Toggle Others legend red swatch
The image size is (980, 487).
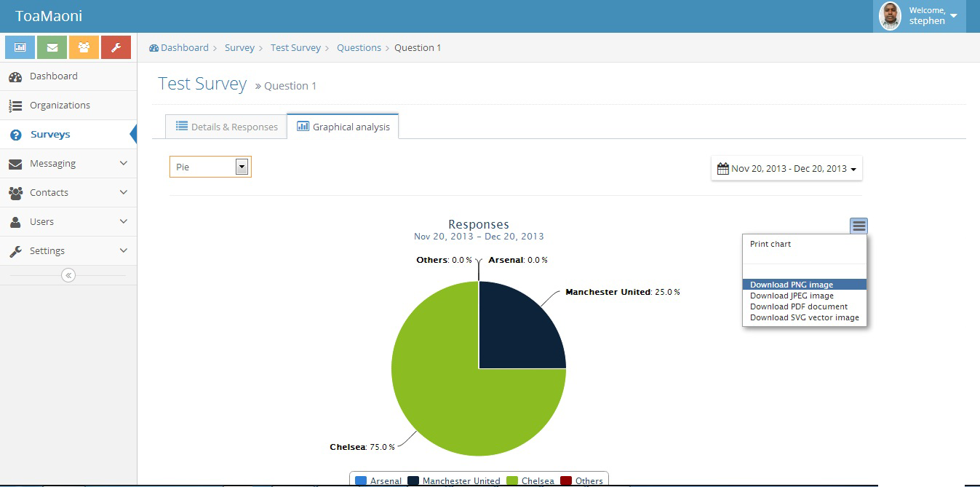(x=566, y=480)
